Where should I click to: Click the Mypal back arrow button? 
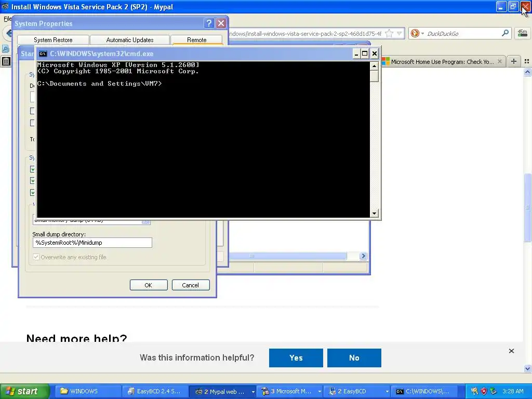7,33
